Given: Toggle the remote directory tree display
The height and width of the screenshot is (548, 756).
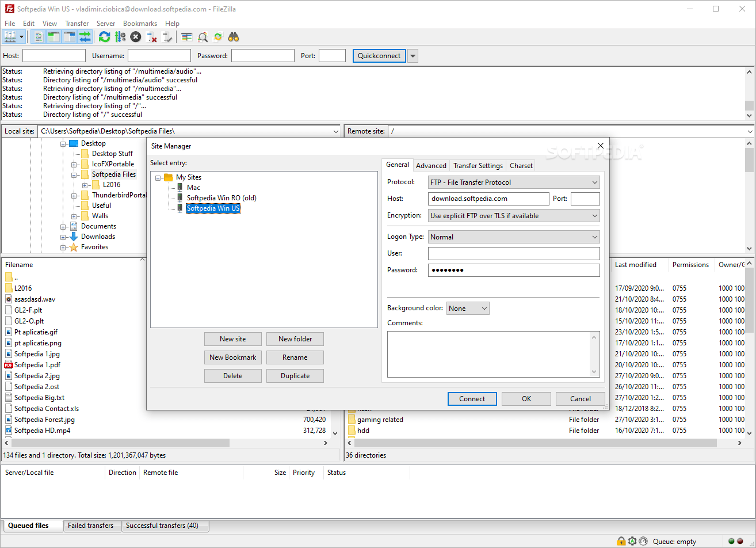Looking at the screenshot, I should [70, 37].
